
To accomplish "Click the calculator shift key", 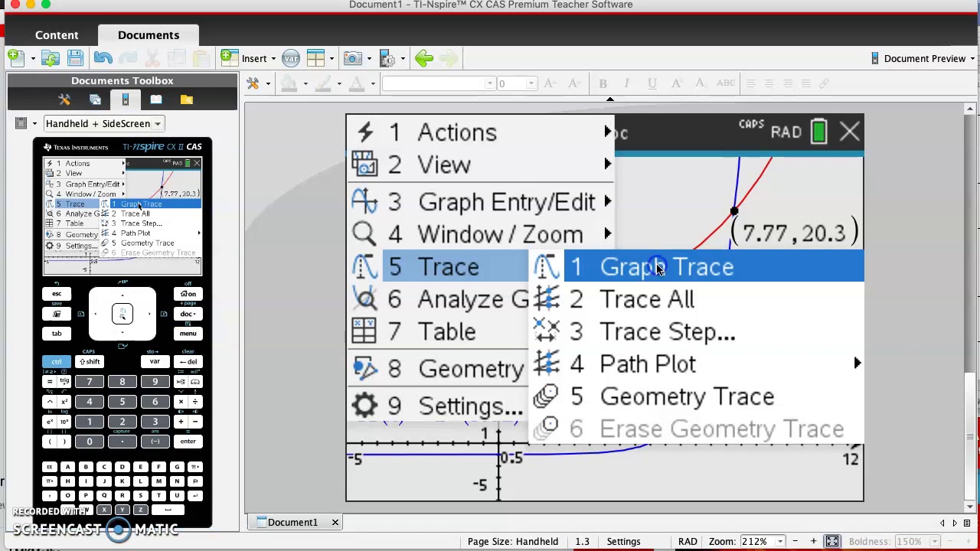I will pos(90,362).
